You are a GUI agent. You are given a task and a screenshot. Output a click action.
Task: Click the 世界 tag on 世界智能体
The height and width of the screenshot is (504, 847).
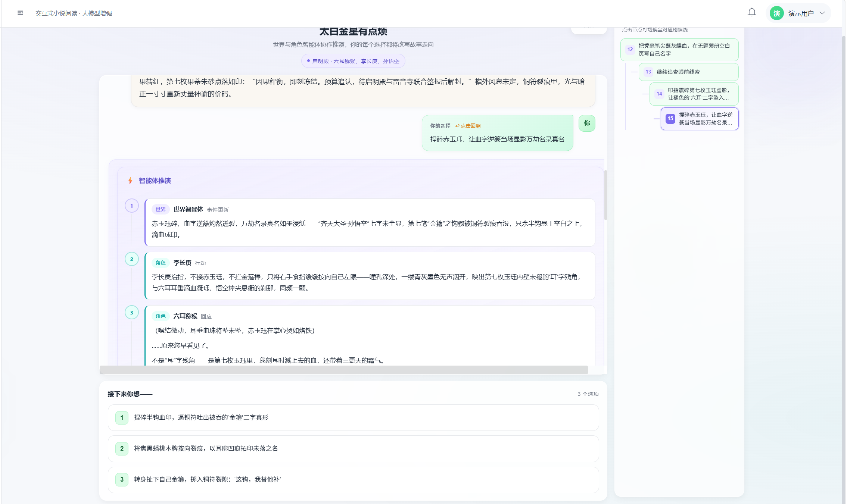tap(161, 210)
